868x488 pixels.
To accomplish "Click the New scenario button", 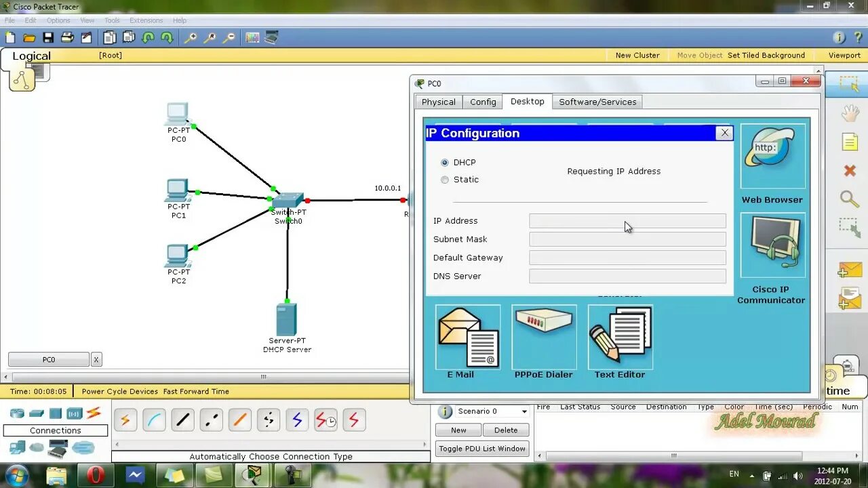I will [x=458, y=430].
